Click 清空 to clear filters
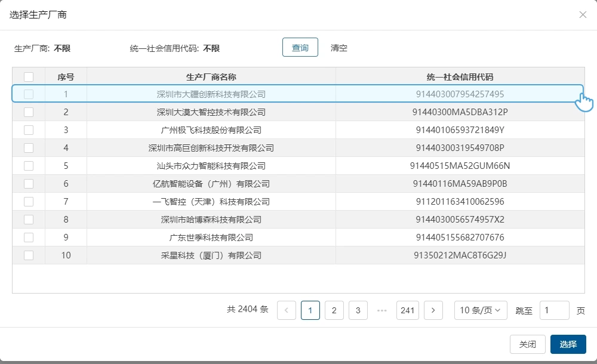Image resolution: width=597 pixels, height=364 pixels. click(339, 48)
